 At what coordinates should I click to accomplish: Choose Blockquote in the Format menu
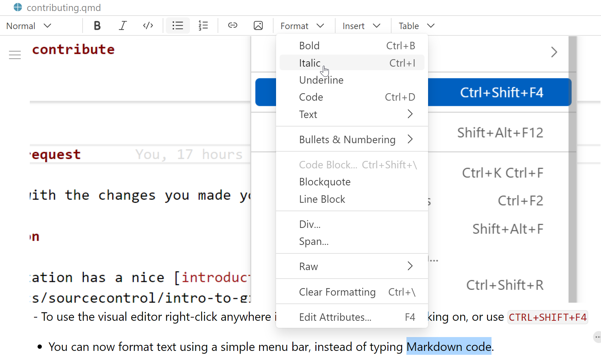pyautogui.click(x=325, y=182)
